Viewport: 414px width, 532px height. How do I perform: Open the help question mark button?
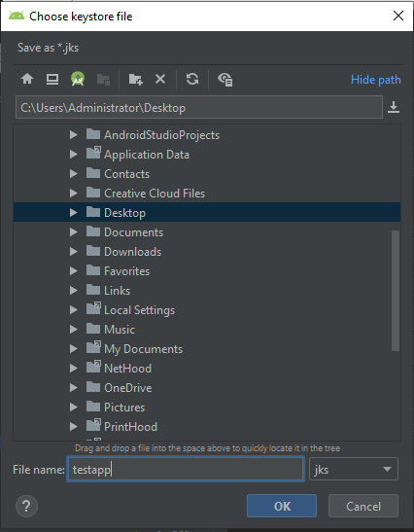(26, 506)
